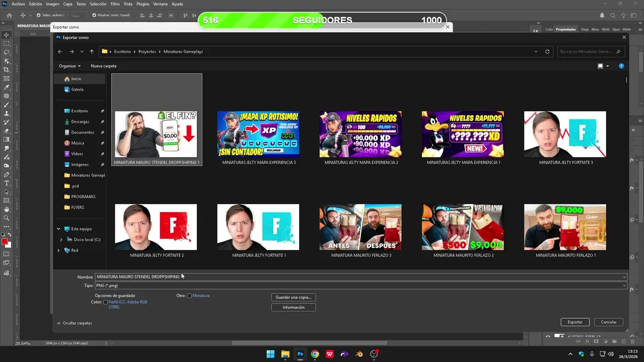Expand the Disco local (C:) tree node

(x=61, y=239)
